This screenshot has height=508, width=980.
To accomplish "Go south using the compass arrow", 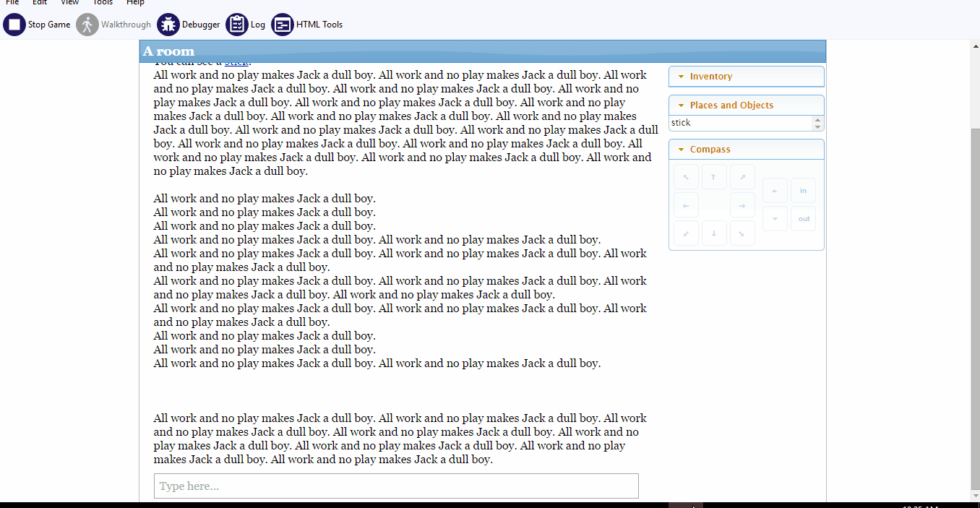I will 714,233.
